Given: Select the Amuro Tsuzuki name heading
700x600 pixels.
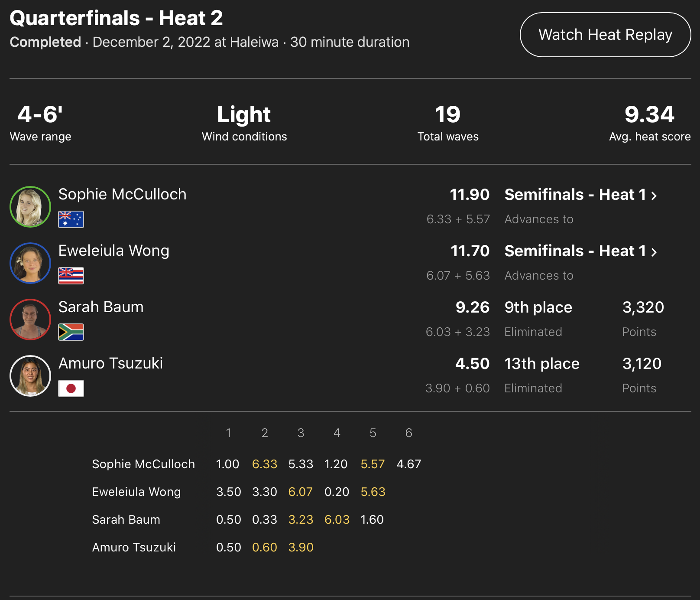Looking at the screenshot, I should click(110, 363).
